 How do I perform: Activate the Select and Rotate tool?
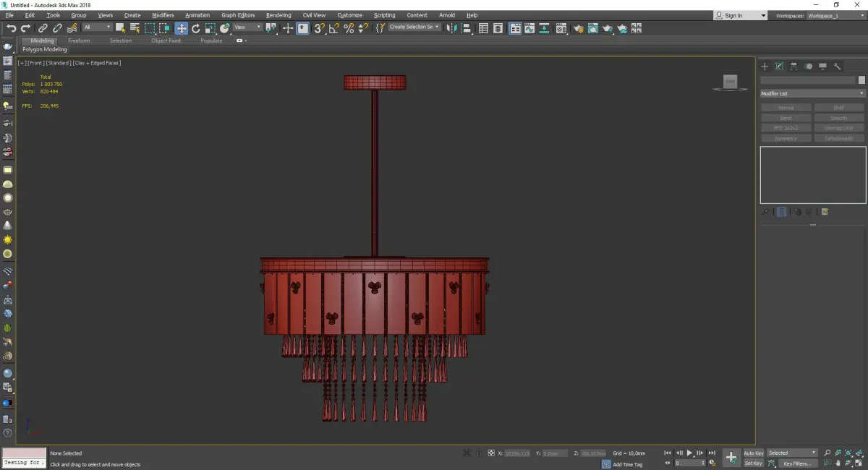tap(195, 28)
